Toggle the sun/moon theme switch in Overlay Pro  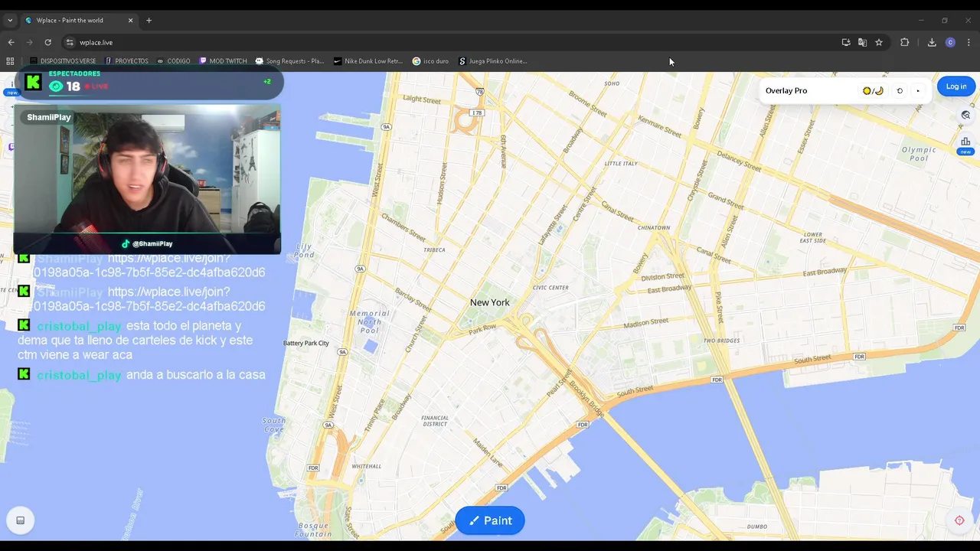873,90
